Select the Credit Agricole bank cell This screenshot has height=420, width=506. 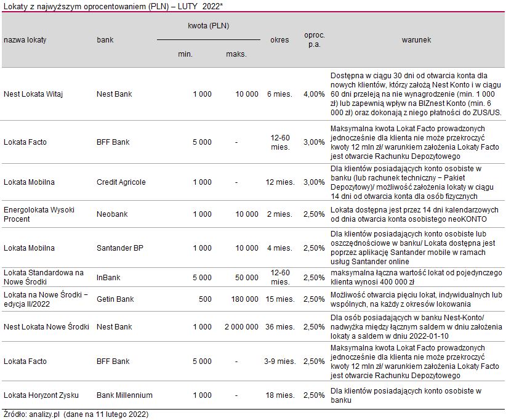point(121,182)
